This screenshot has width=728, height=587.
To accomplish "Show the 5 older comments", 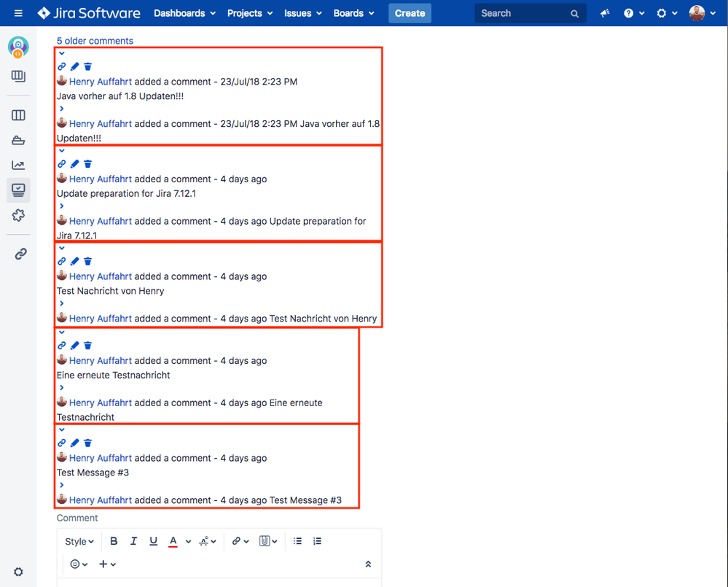I will pos(94,41).
